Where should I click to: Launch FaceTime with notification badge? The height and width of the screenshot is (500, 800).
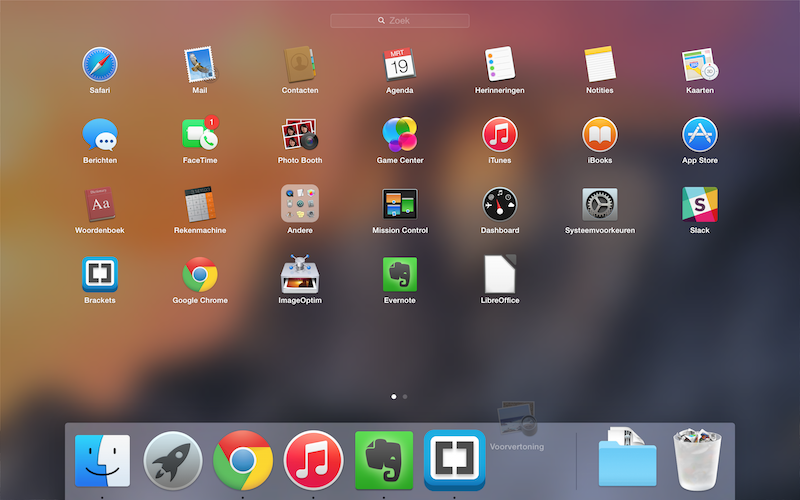tap(200, 134)
